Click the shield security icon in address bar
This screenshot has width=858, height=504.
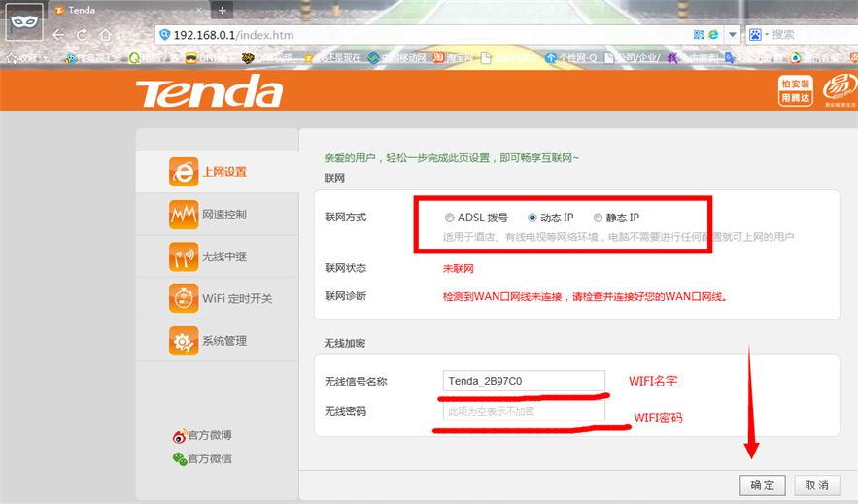click(x=164, y=35)
